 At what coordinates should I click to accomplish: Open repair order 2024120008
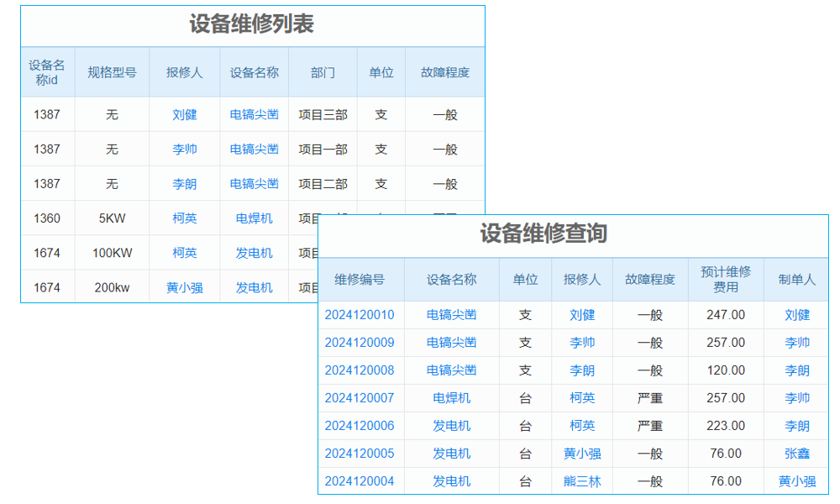coord(361,370)
